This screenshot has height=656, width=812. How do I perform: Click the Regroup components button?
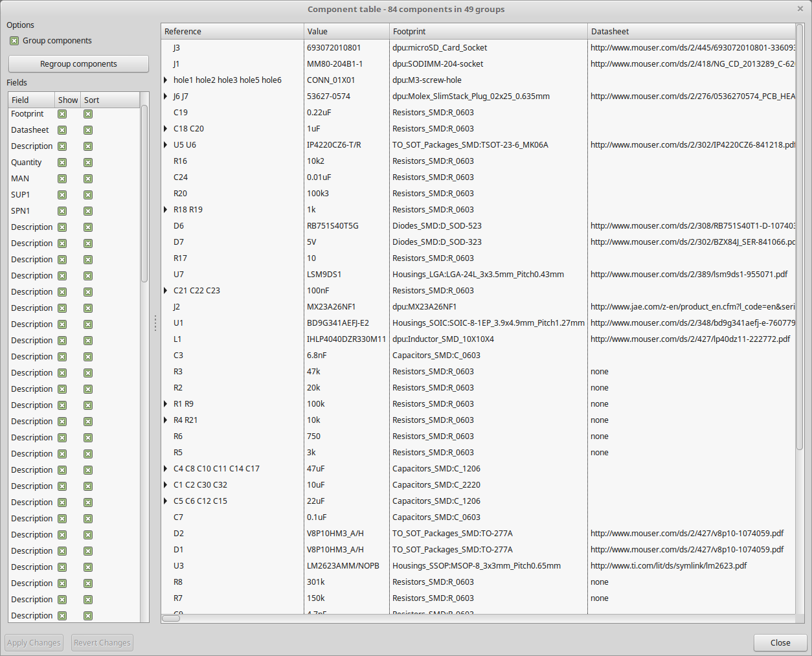point(78,64)
